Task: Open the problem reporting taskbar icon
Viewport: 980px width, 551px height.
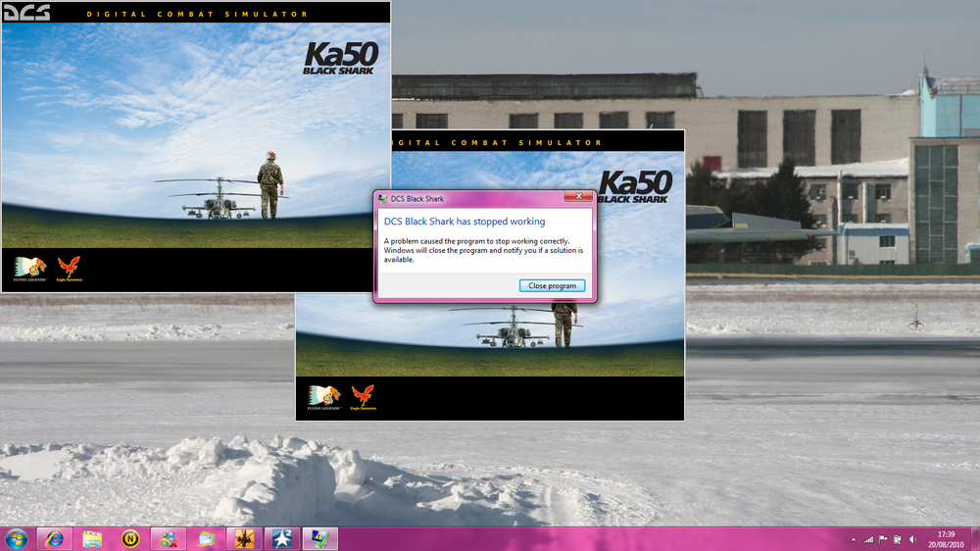Action: 320,539
